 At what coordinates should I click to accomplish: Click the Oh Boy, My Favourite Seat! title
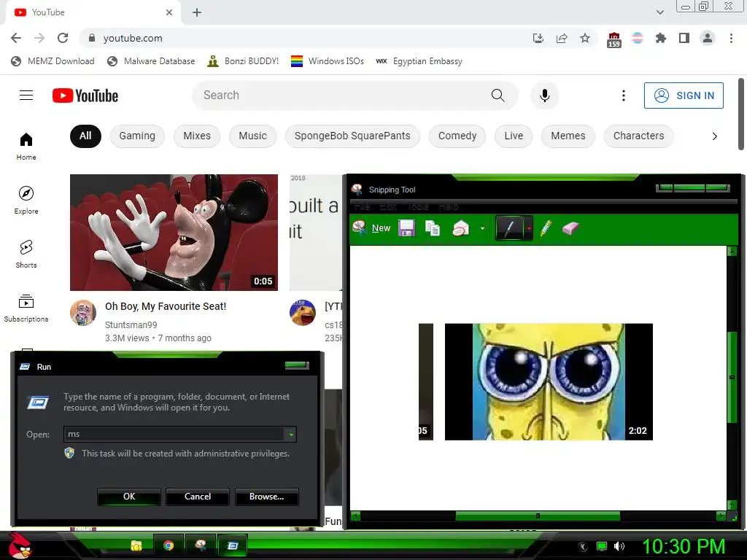166,306
